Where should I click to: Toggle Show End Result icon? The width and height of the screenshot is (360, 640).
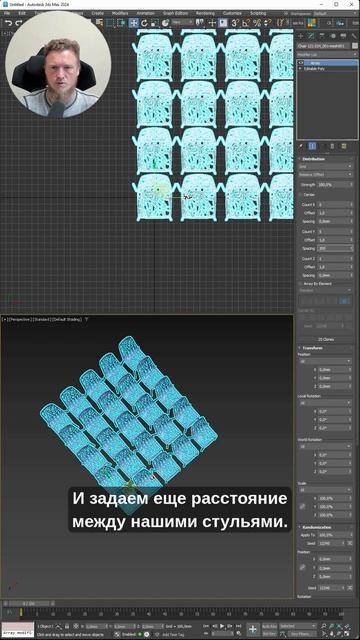(312, 146)
